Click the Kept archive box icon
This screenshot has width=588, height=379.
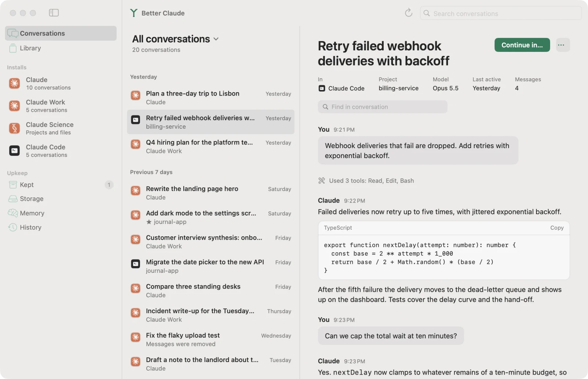(13, 185)
